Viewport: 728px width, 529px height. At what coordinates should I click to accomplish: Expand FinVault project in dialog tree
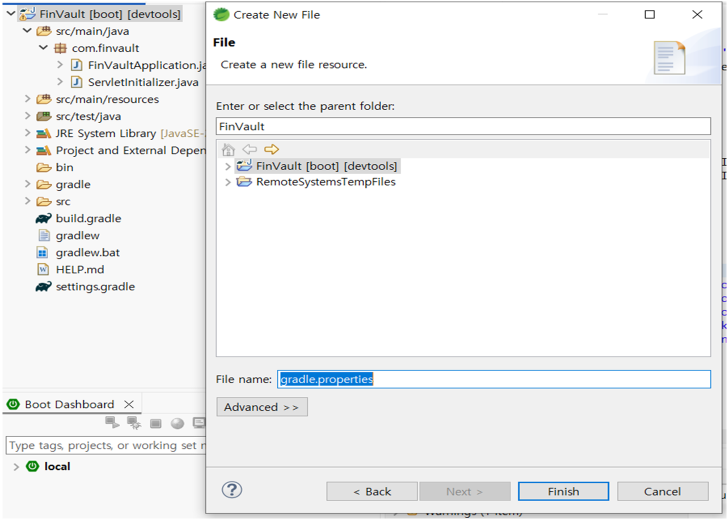pyautogui.click(x=228, y=166)
